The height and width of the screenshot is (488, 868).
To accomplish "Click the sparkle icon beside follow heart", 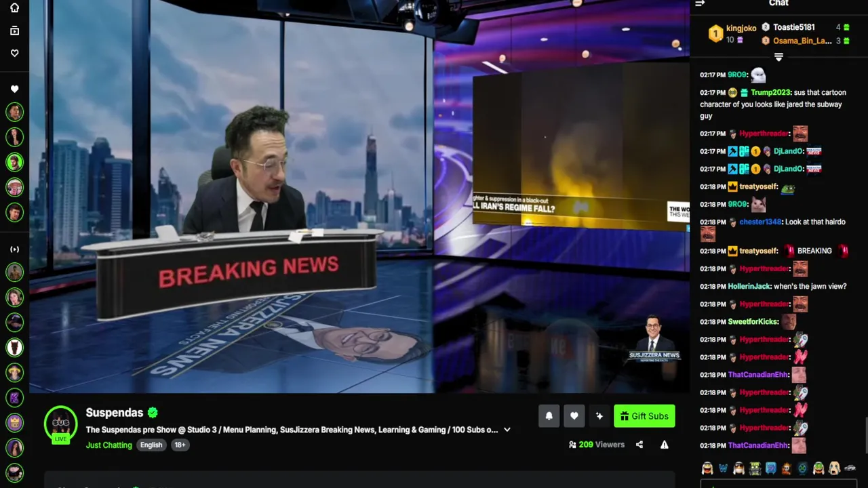I will (599, 416).
